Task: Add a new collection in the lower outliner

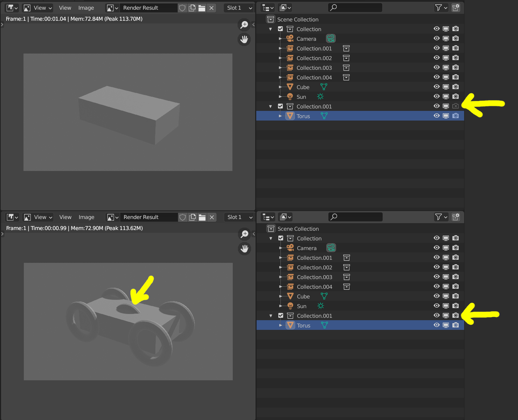Action: click(456, 217)
